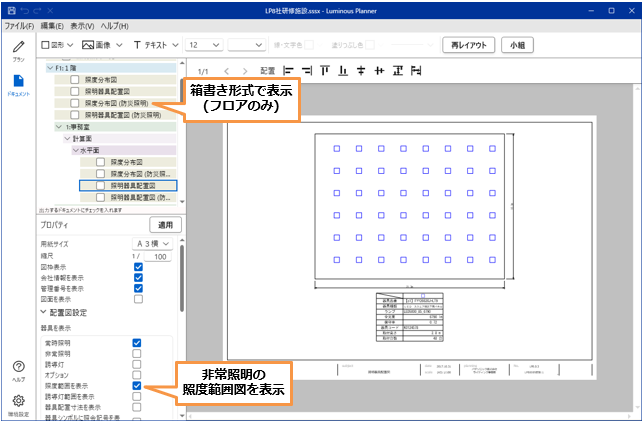This screenshot has height=424, width=644.
Task: Open the 表示(V) menu
Action: pos(84,24)
